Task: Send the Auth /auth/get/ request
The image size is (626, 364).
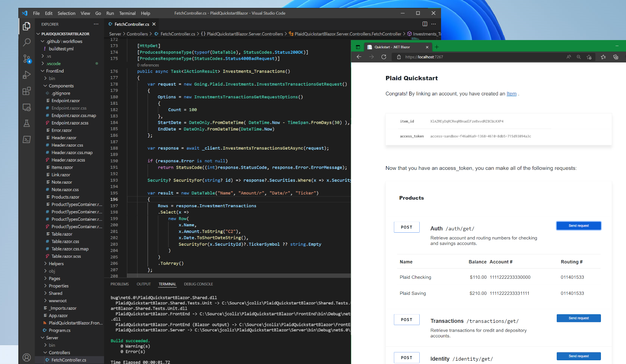Action: pyautogui.click(x=578, y=226)
